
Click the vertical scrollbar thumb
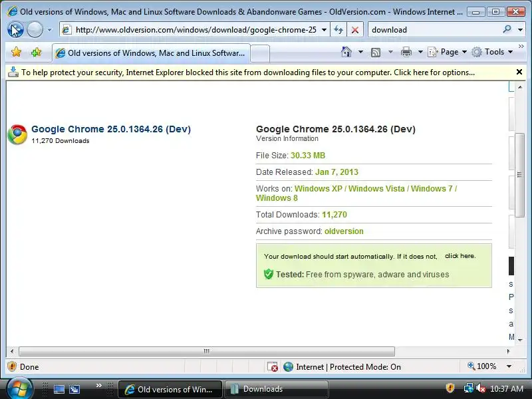click(x=520, y=175)
